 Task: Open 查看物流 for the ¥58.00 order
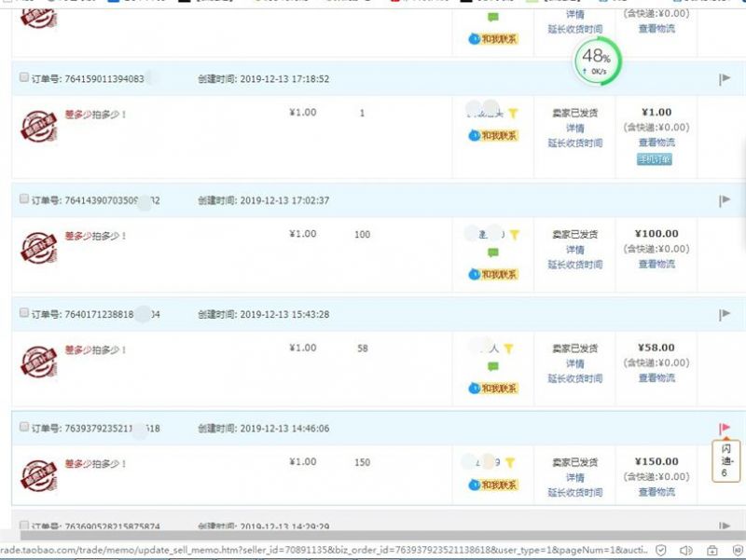(656, 378)
